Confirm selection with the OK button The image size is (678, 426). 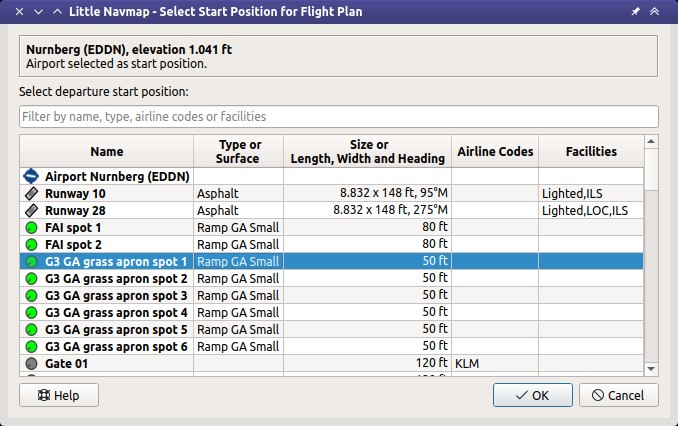click(533, 395)
